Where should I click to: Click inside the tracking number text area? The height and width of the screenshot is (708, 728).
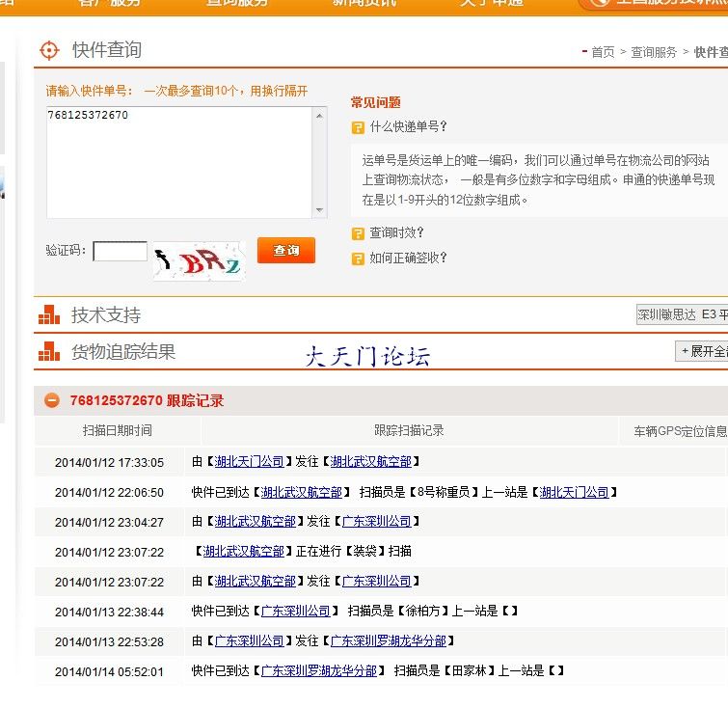178,161
